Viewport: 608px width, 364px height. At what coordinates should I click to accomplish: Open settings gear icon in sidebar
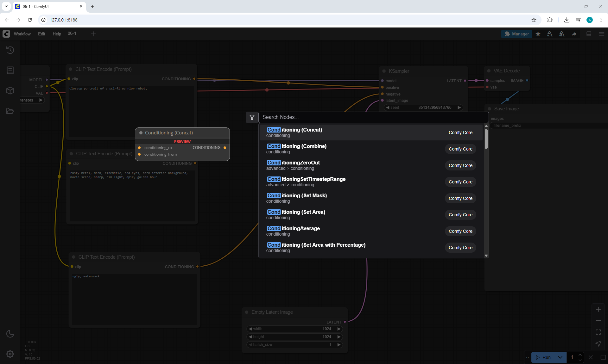pos(10,354)
